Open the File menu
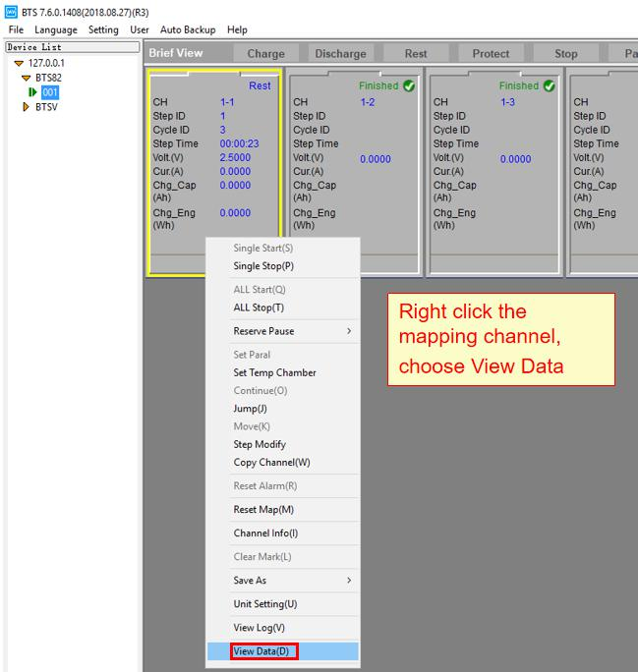Screen dimensions: 638x672 click(17, 30)
